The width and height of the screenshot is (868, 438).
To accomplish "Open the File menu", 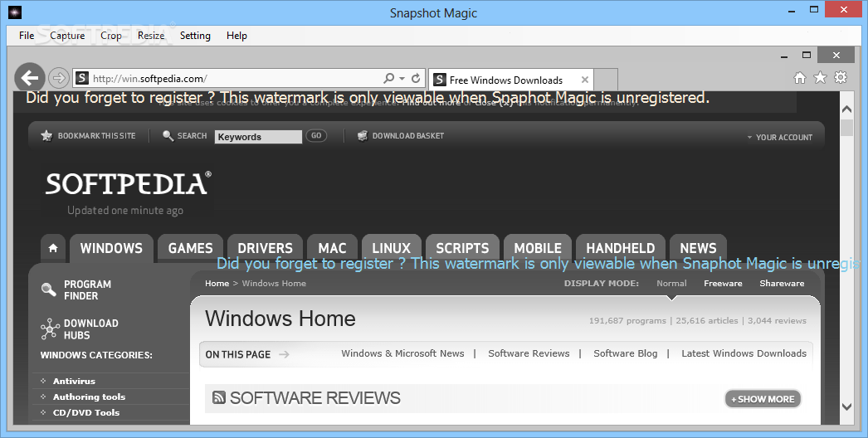I will pos(27,36).
